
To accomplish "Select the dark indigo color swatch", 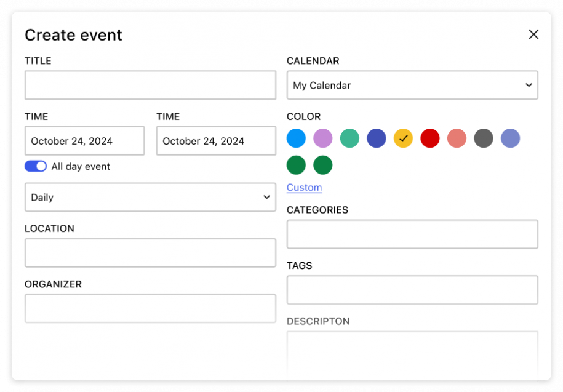I will (377, 138).
